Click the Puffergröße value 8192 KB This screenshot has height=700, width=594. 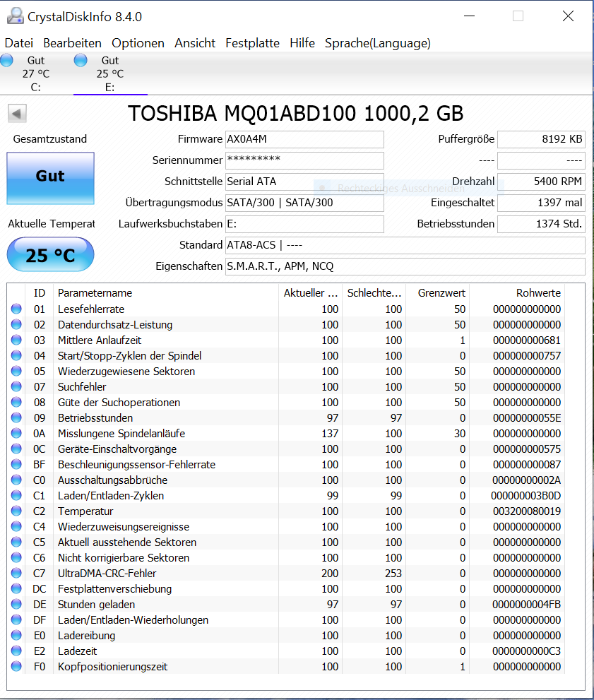[x=541, y=139]
